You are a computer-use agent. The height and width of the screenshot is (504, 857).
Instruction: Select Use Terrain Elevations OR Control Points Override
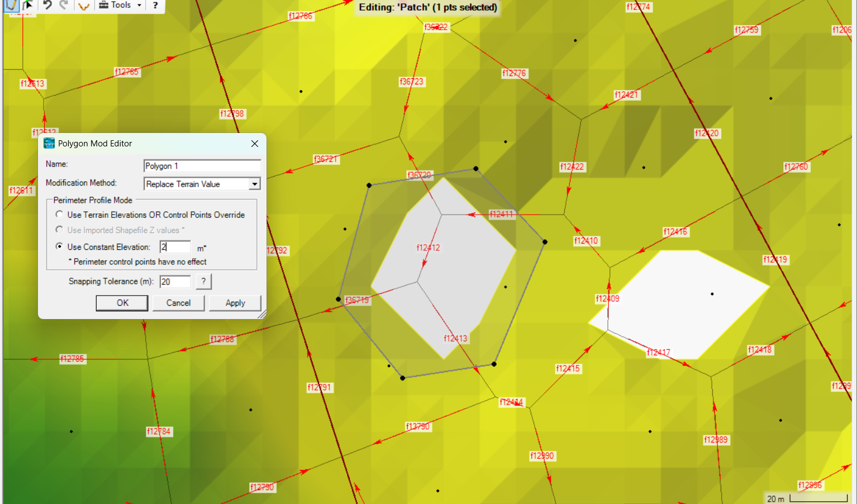59,215
